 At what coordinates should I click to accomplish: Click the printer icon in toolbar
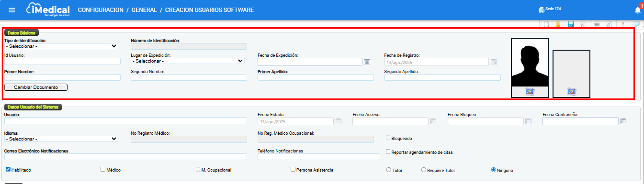[x=597, y=24]
